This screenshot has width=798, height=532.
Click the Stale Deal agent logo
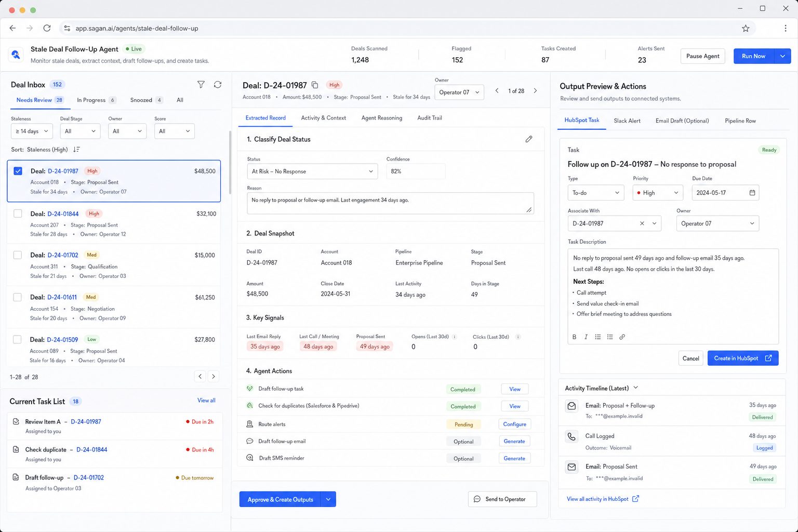[x=16, y=55]
